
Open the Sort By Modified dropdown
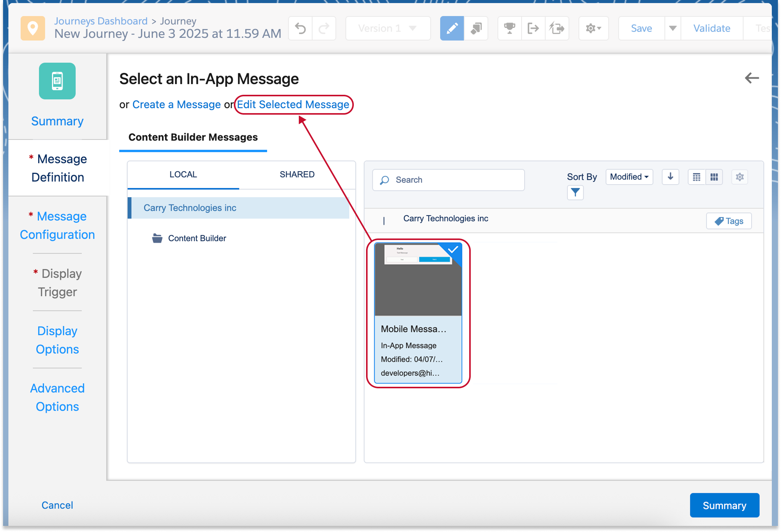pos(629,177)
